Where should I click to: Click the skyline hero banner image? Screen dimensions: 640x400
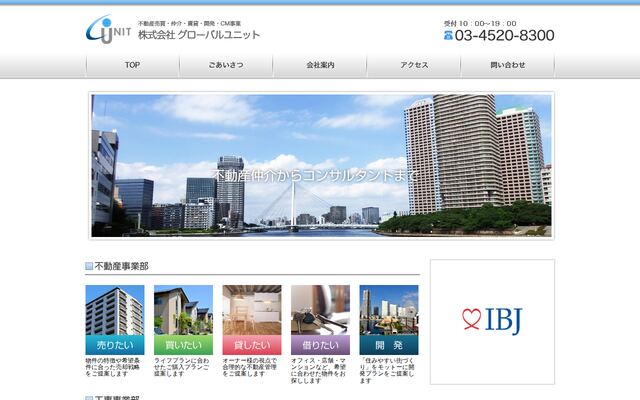(x=321, y=166)
